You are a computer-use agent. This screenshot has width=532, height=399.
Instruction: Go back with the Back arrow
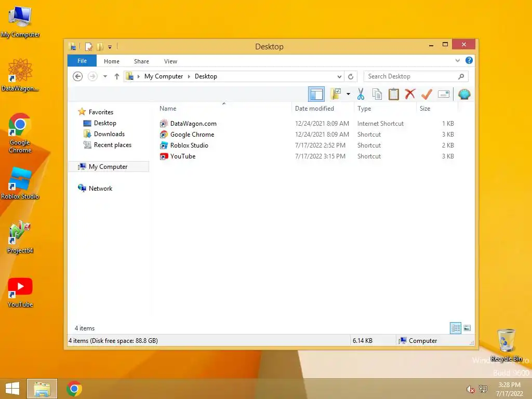point(78,76)
